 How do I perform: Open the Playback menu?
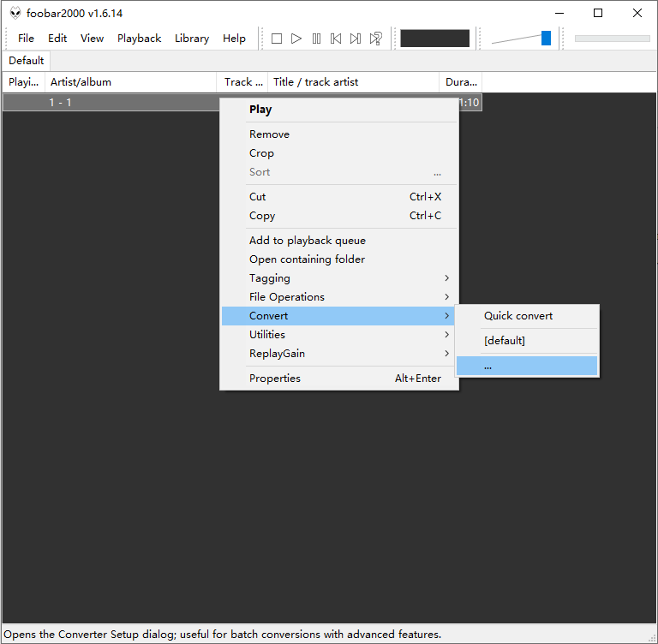(x=140, y=39)
